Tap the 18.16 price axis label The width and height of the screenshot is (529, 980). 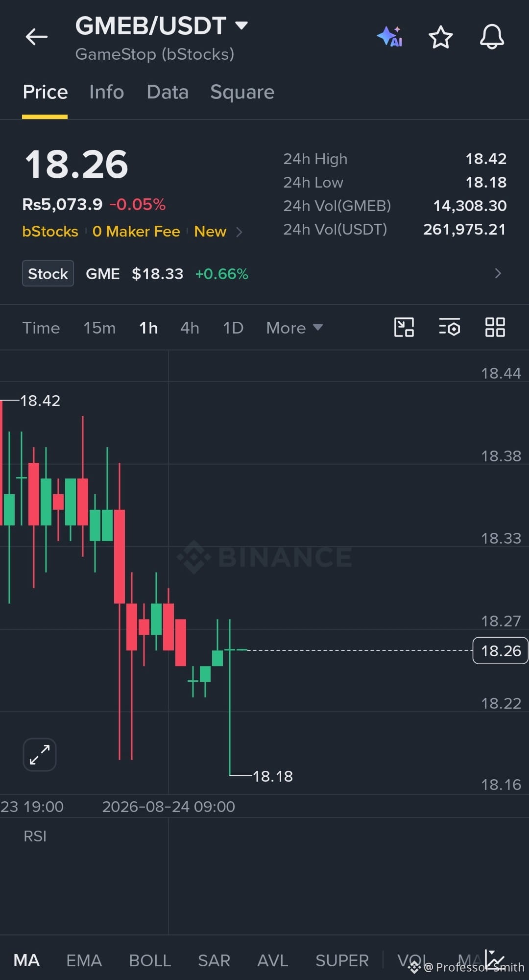[x=501, y=785]
